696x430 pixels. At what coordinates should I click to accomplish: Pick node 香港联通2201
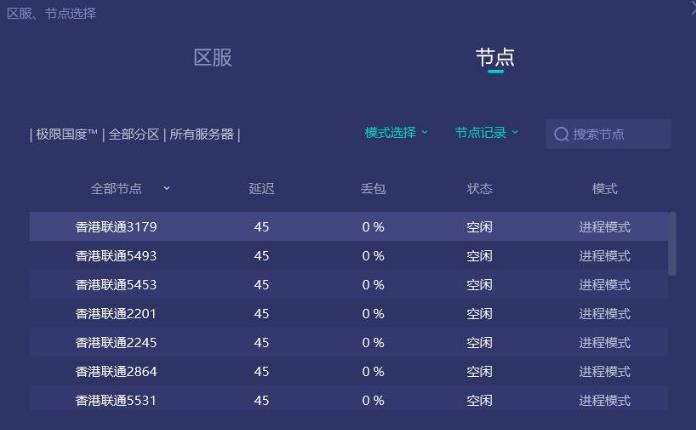[x=116, y=314]
